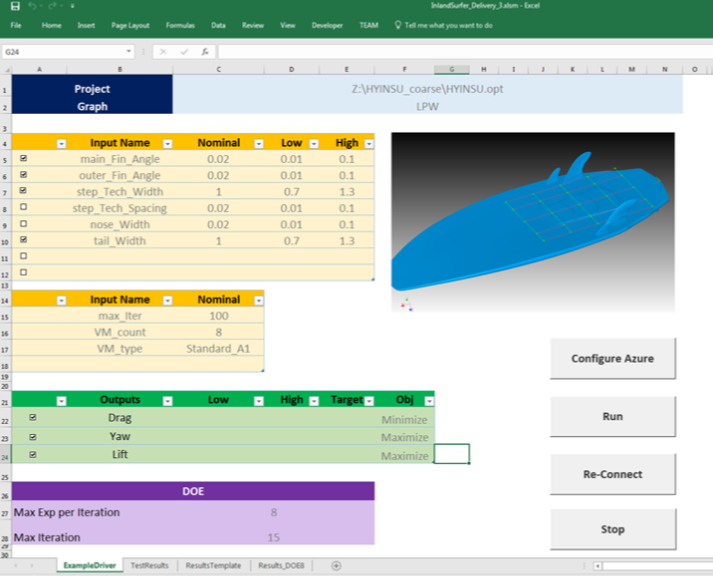Screen dimensions: 713x576
Task: Click the Cancel X icon in formula bar
Action: [164, 51]
